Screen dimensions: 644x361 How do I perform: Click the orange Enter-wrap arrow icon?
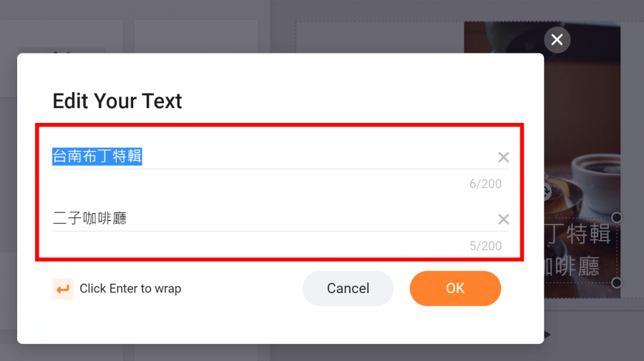pyautogui.click(x=63, y=289)
